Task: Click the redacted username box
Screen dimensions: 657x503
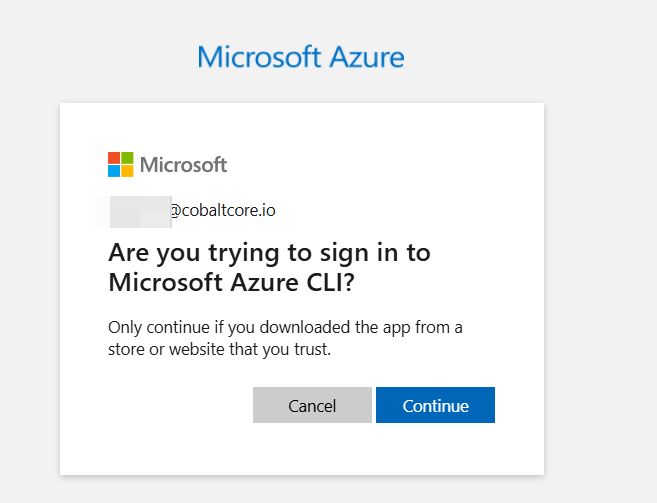Action: tap(140, 211)
